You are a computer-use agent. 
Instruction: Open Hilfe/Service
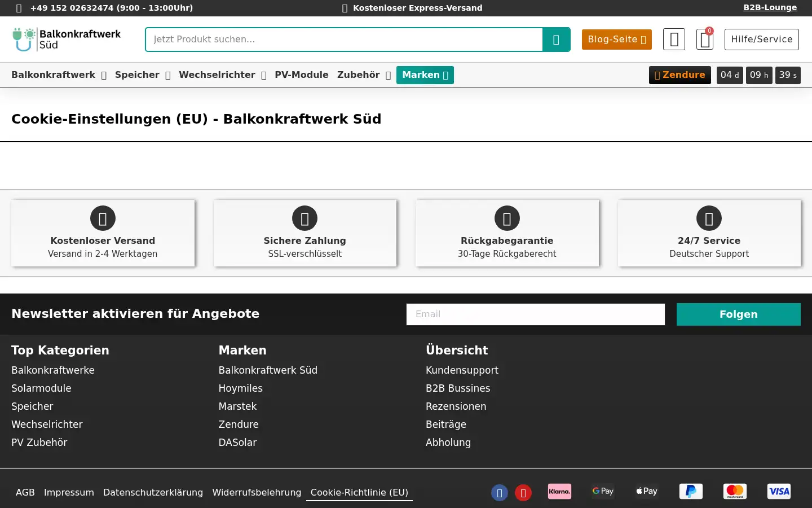762,40
